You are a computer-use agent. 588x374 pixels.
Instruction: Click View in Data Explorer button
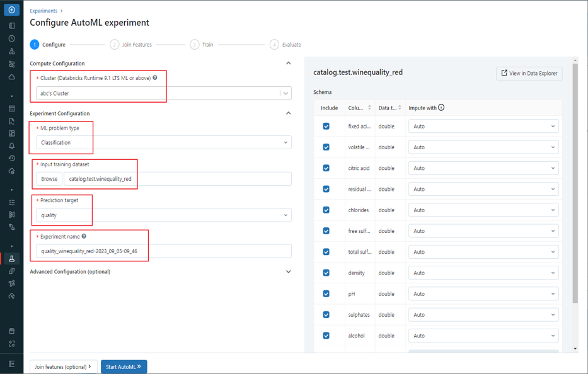pos(529,74)
